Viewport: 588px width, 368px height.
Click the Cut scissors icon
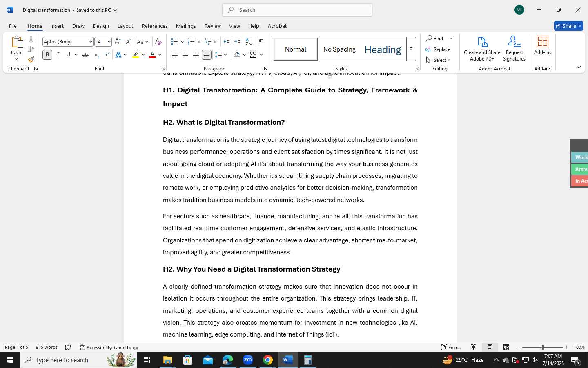point(31,39)
